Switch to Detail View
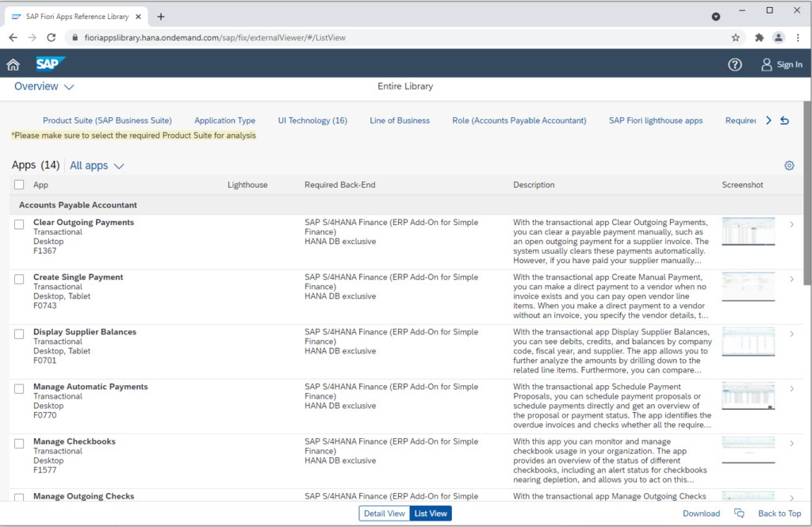This screenshot has height=527, width=812. pos(385,514)
